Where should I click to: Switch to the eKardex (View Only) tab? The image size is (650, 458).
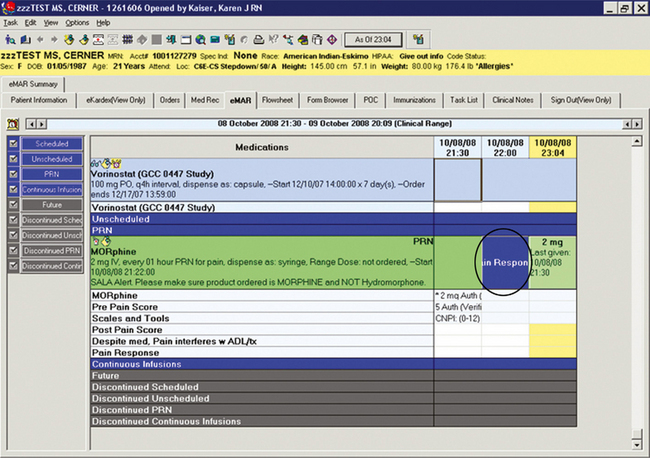[x=116, y=100]
